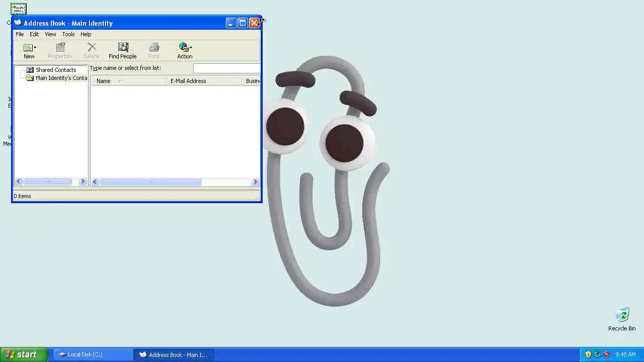Click the '0 items' status bar text
Image resolution: width=644 pixels, height=362 pixels.
click(22, 196)
